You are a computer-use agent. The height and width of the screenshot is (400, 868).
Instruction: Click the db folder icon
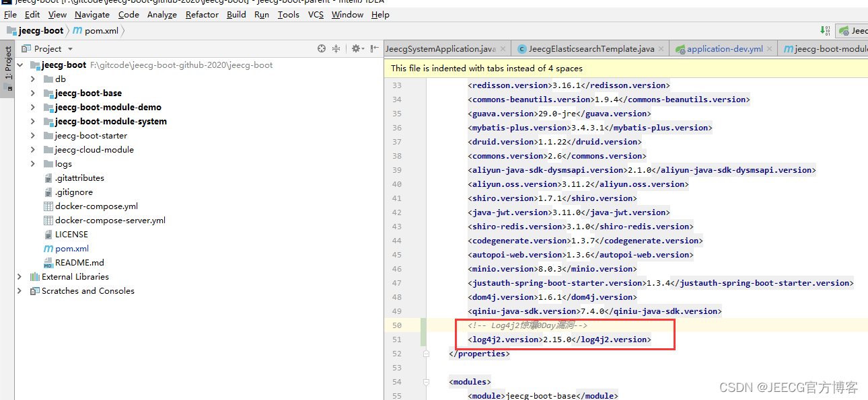(x=48, y=79)
